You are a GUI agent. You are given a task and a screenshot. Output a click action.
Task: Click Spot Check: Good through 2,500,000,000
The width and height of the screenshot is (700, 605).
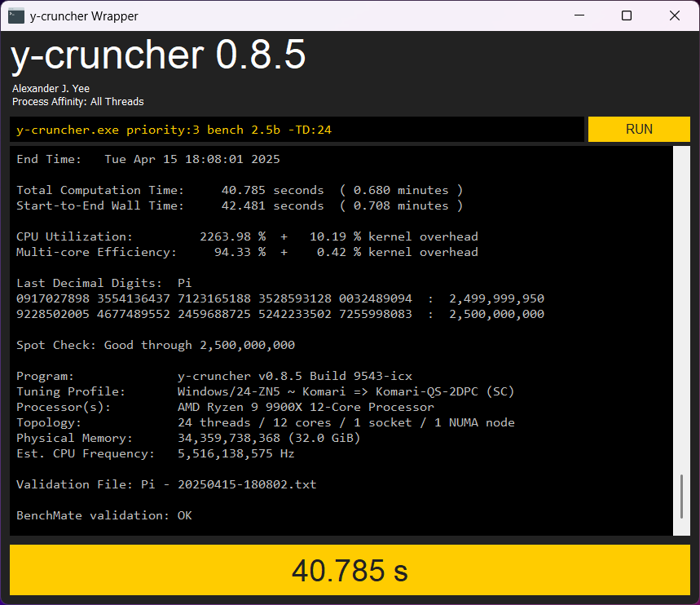point(156,345)
